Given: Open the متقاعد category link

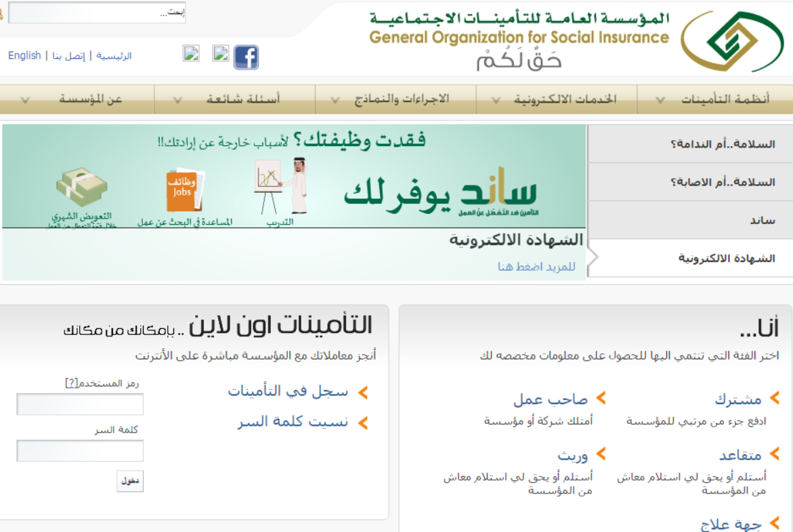Looking at the screenshot, I should (x=740, y=455).
